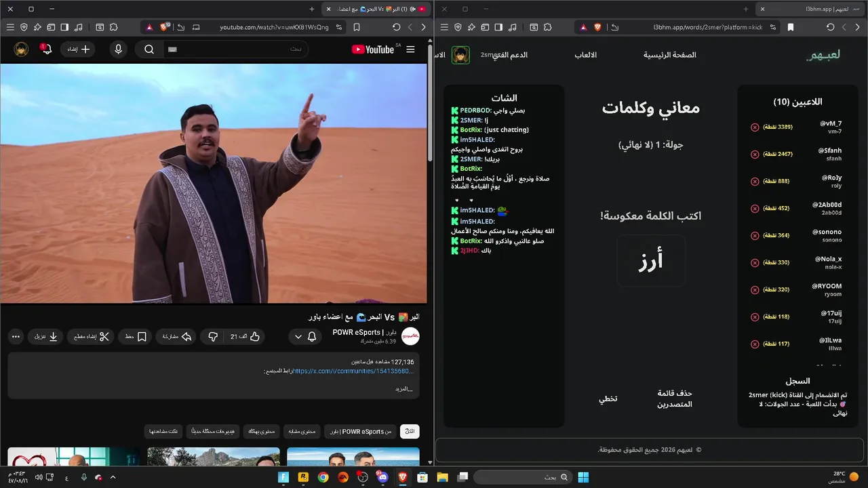Reload the l3bhm page
The width and height of the screenshot is (868, 488).
[831, 27]
